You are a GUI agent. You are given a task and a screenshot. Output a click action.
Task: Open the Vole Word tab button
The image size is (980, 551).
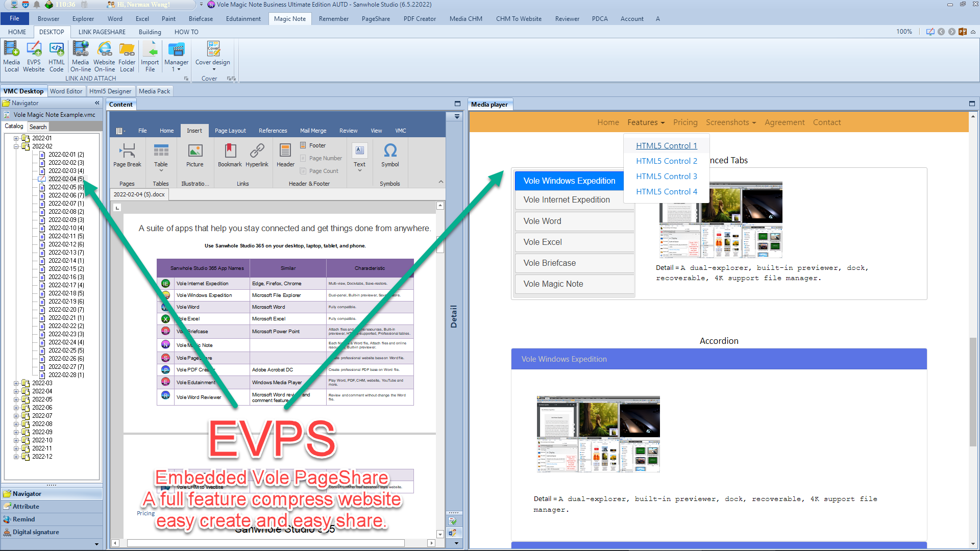pos(575,221)
